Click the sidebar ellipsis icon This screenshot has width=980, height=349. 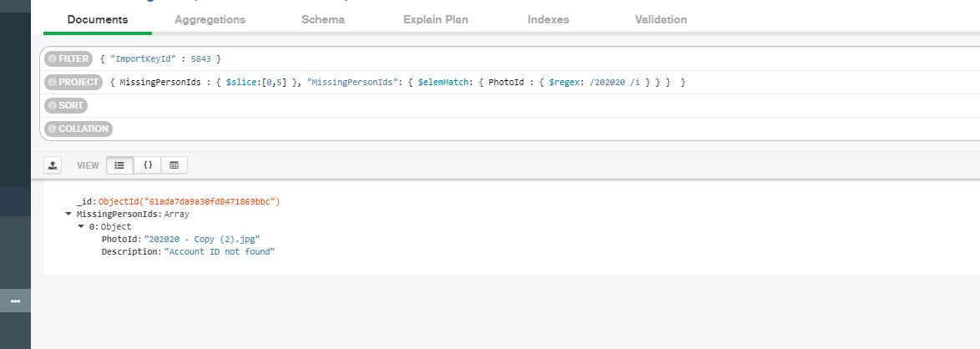click(16, 301)
